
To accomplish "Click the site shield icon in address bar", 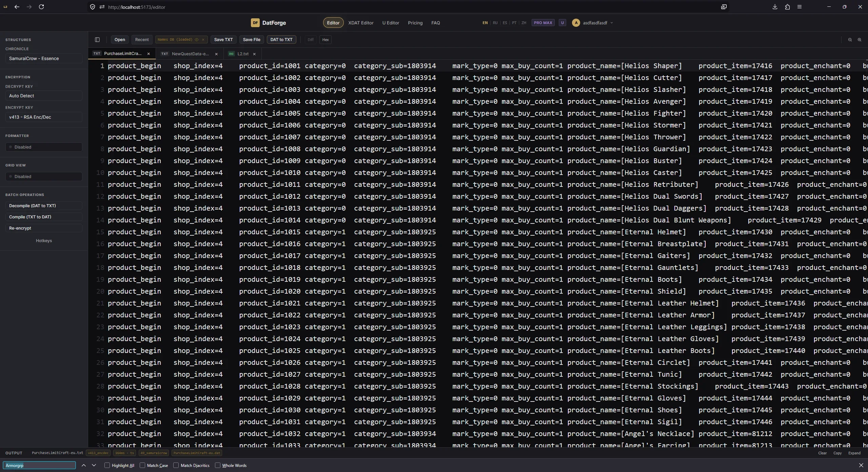I will point(92,7).
